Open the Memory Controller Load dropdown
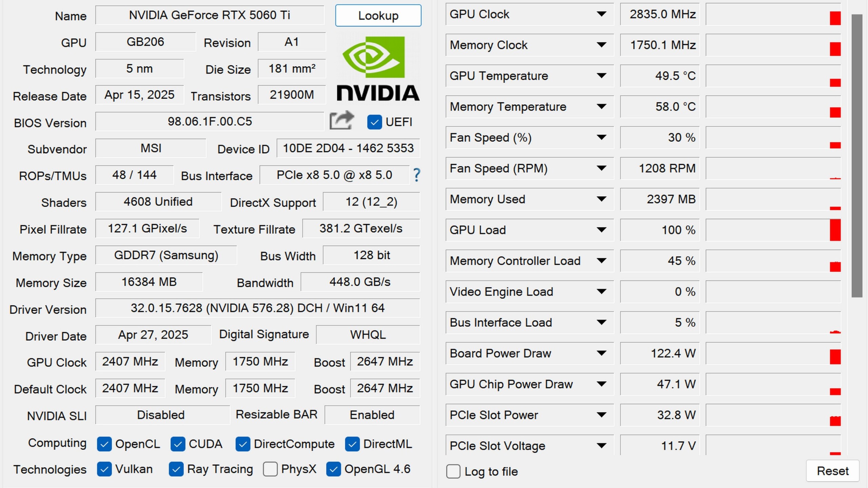 coord(601,261)
